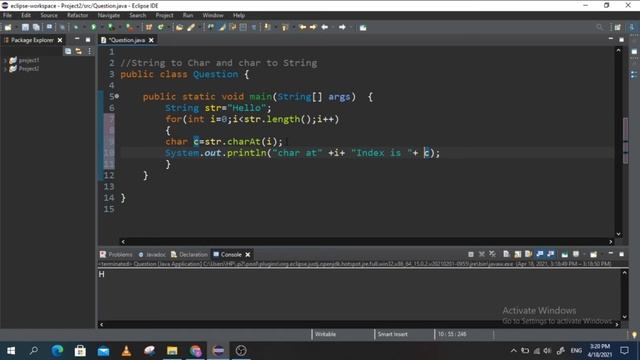Click Remove All Terminated Launches icon
This screenshot has width=640, height=360.
pyautogui.click(x=493, y=254)
